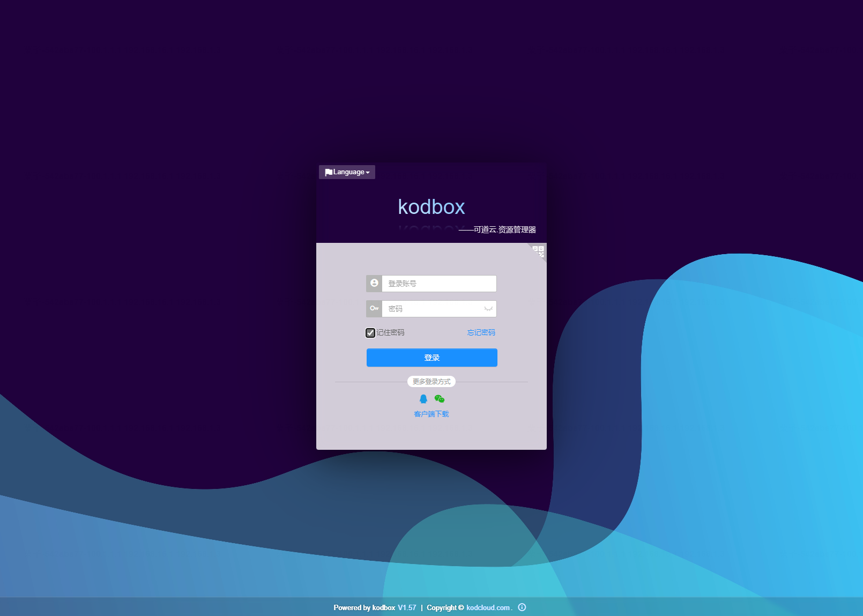Click the info icon in the footer bar
Viewport: 863px width, 616px height.
tap(522, 607)
